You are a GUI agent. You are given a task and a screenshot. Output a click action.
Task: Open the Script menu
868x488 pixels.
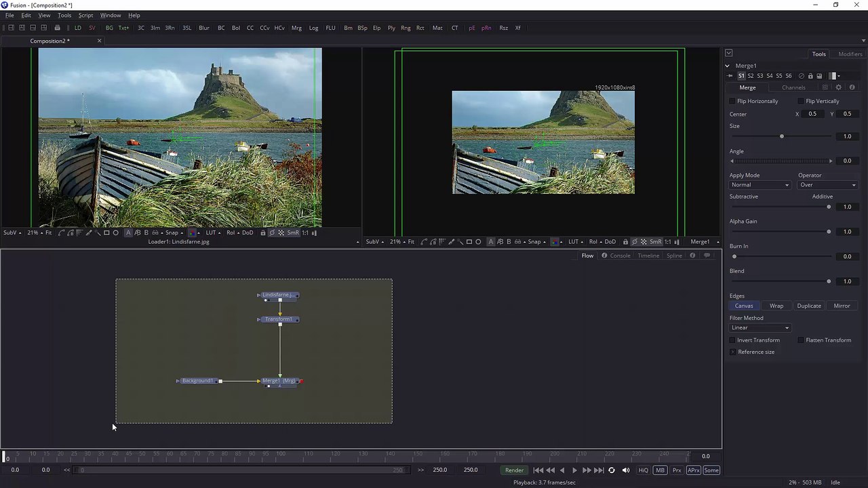(x=85, y=15)
